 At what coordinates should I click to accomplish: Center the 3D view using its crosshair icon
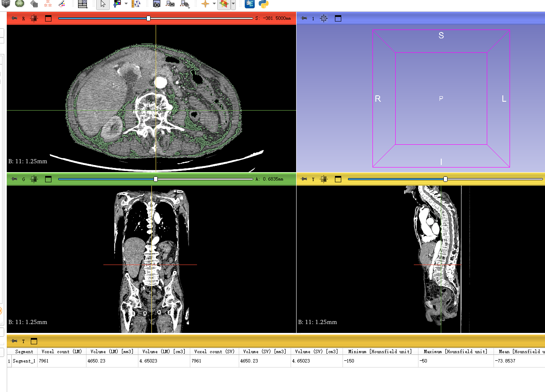[324, 19]
